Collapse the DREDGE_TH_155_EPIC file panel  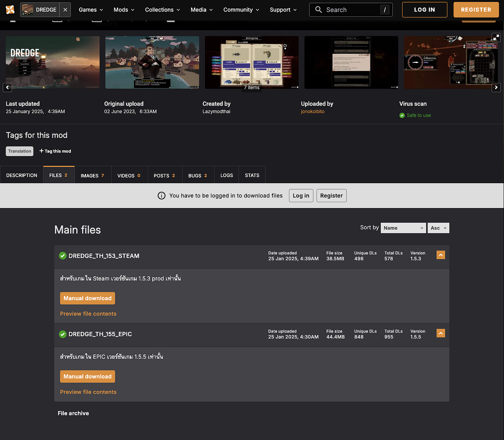(440, 333)
